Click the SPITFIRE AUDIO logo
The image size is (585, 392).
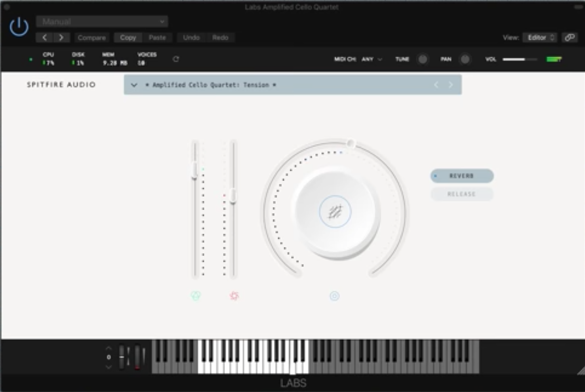point(61,84)
